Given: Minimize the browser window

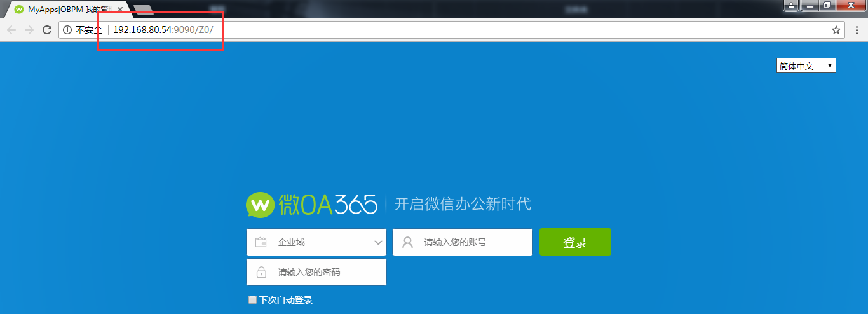Looking at the screenshot, I should tap(809, 5).
